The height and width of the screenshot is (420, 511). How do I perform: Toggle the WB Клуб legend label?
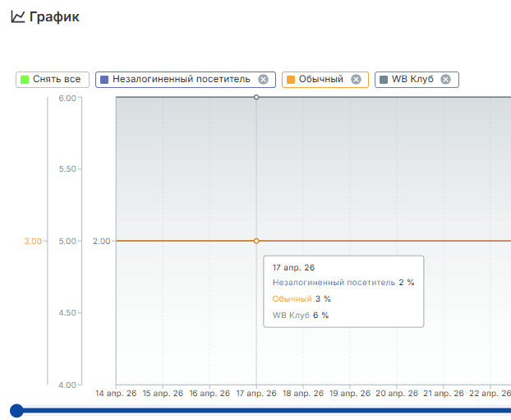[x=412, y=79]
